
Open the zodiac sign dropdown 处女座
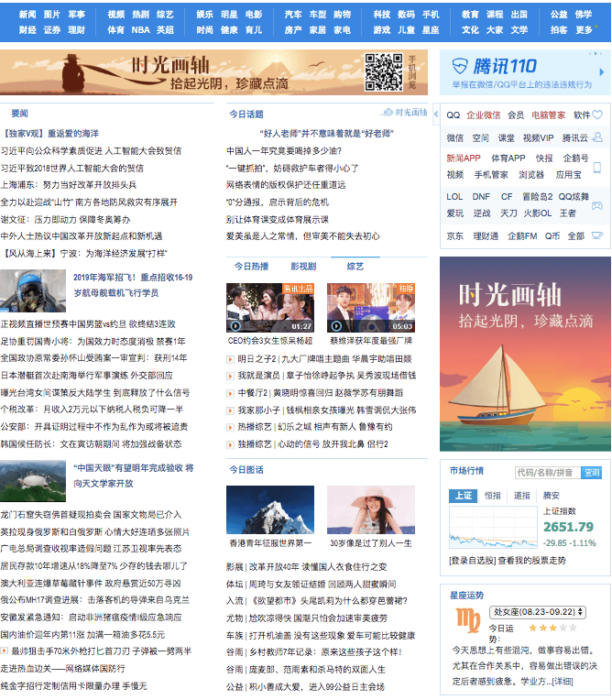(538, 612)
